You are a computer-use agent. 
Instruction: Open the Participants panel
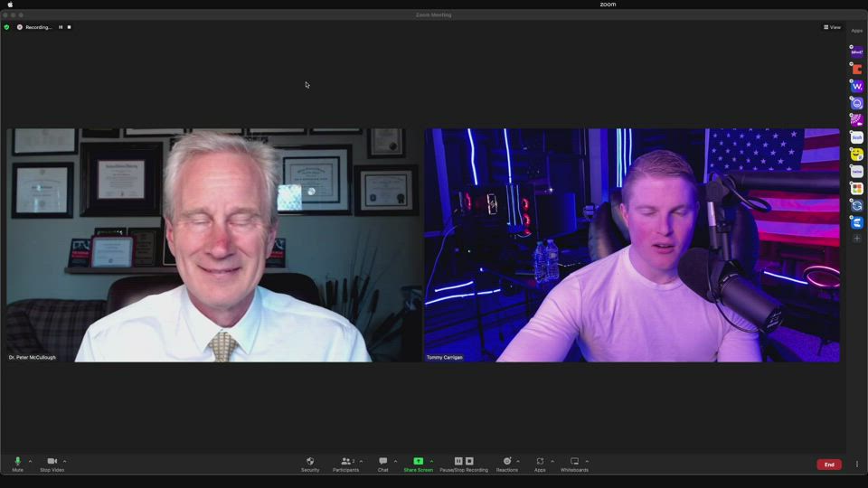coord(345,462)
